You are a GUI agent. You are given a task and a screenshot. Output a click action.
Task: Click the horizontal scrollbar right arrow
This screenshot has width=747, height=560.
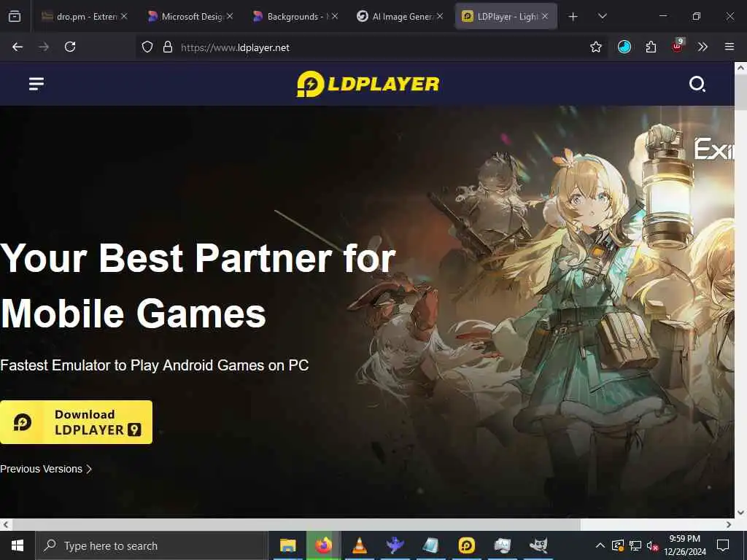click(729, 524)
